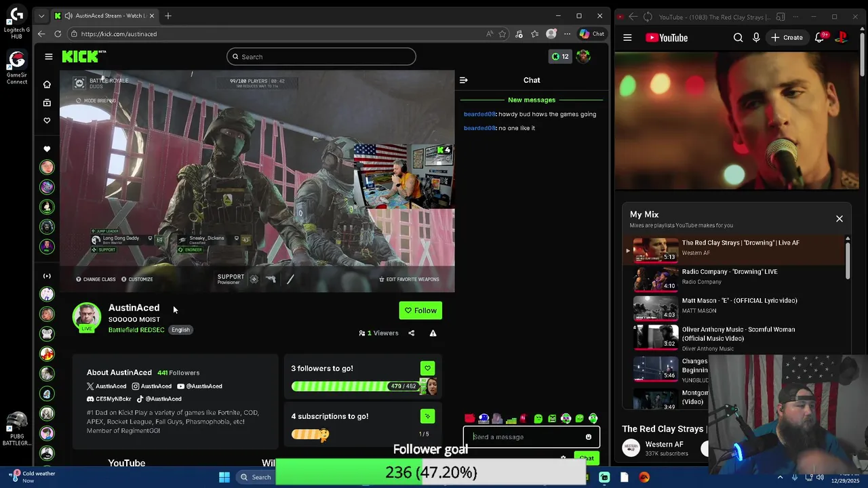Viewport: 868px width, 488px height.
Task: Click the Kick search box
Action: pos(321,57)
